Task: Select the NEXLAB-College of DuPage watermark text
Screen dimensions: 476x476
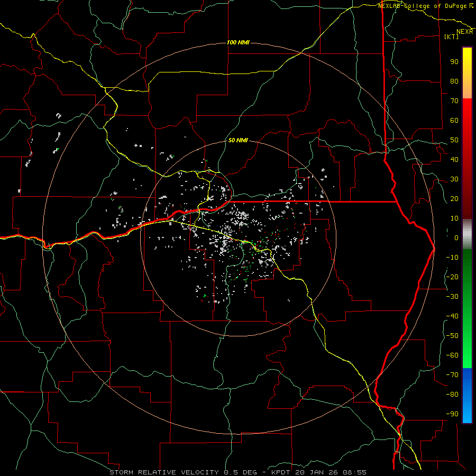Action: point(425,6)
